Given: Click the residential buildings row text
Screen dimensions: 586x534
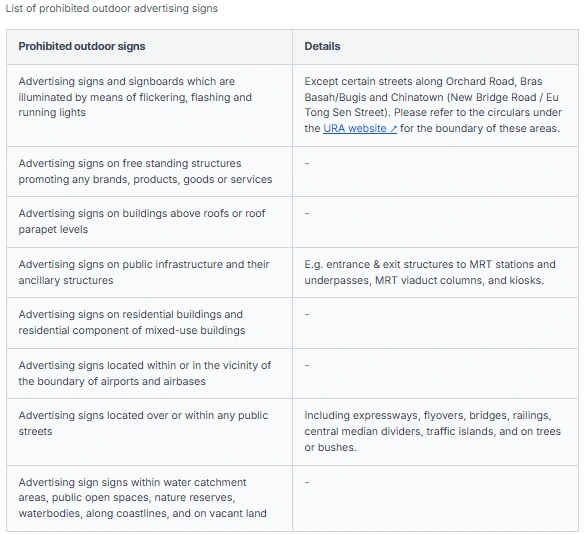Looking at the screenshot, I should (x=132, y=322).
